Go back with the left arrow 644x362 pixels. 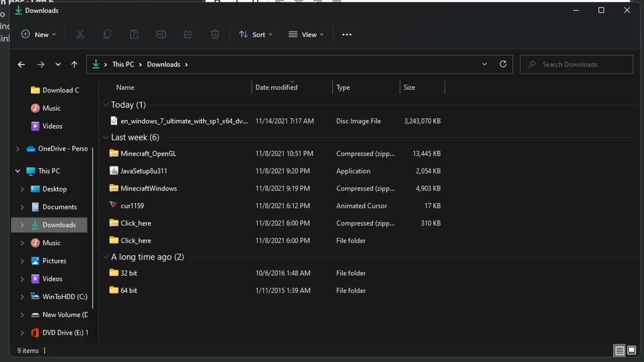[21, 65]
